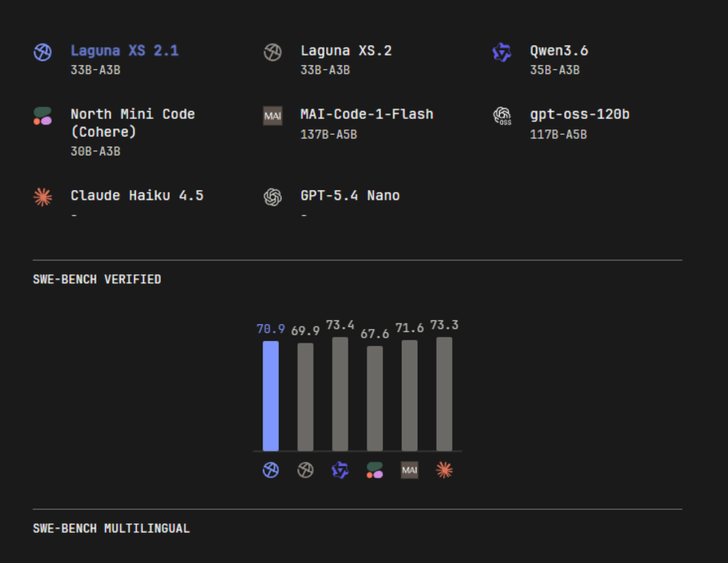
Task: Click the 73.4 score value
Action: pos(340,325)
